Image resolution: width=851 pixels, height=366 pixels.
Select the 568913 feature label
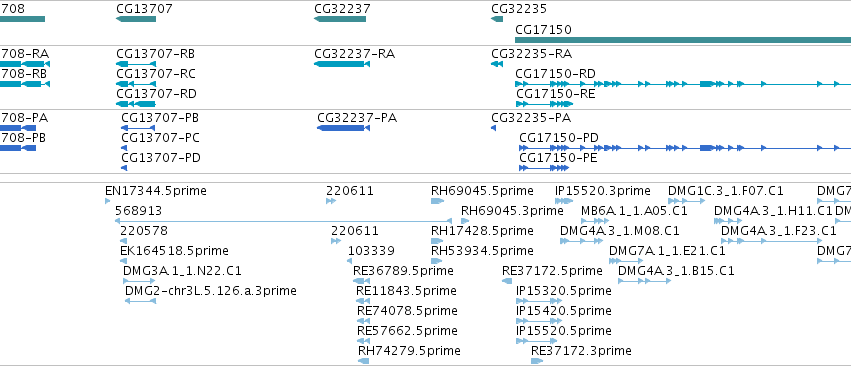click(x=138, y=211)
